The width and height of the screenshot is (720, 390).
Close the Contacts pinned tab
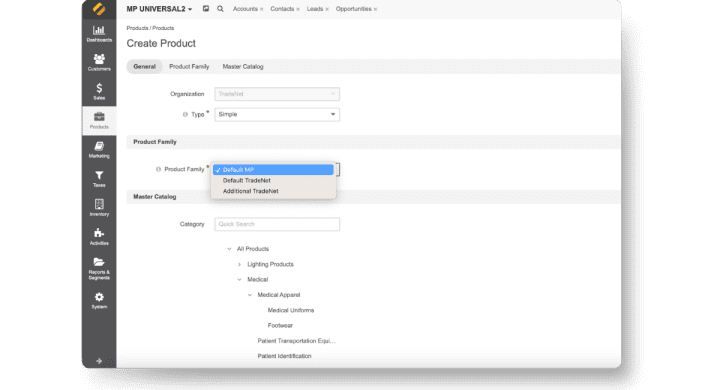click(x=298, y=9)
